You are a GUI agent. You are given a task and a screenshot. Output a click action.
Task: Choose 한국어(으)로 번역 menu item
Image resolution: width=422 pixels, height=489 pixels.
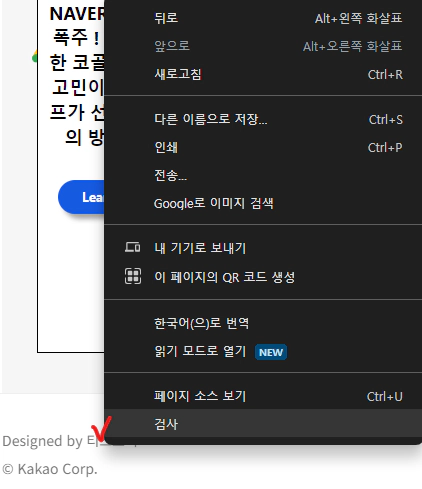tap(263, 323)
